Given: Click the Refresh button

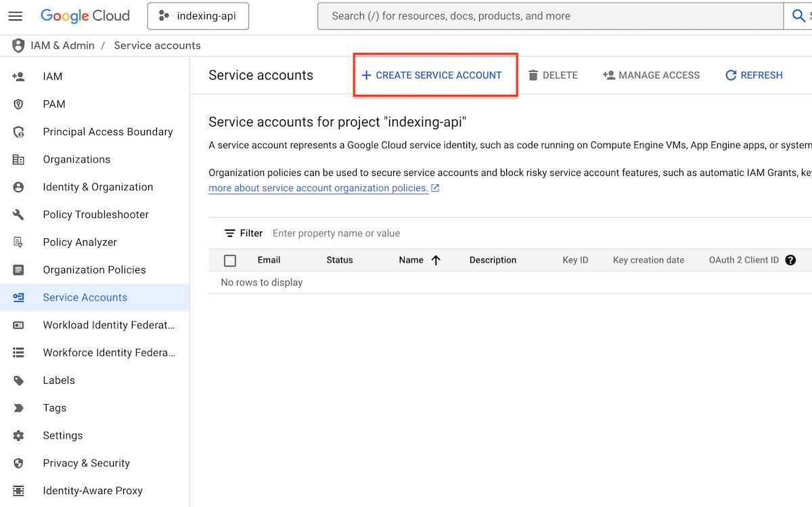Looking at the screenshot, I should [754, 75].
